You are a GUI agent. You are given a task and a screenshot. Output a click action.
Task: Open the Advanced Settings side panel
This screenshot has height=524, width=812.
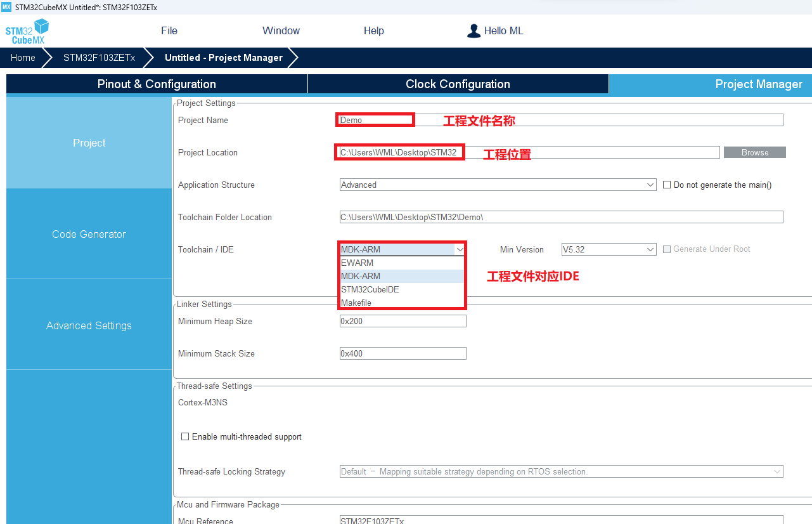click(x=89, y=325)
